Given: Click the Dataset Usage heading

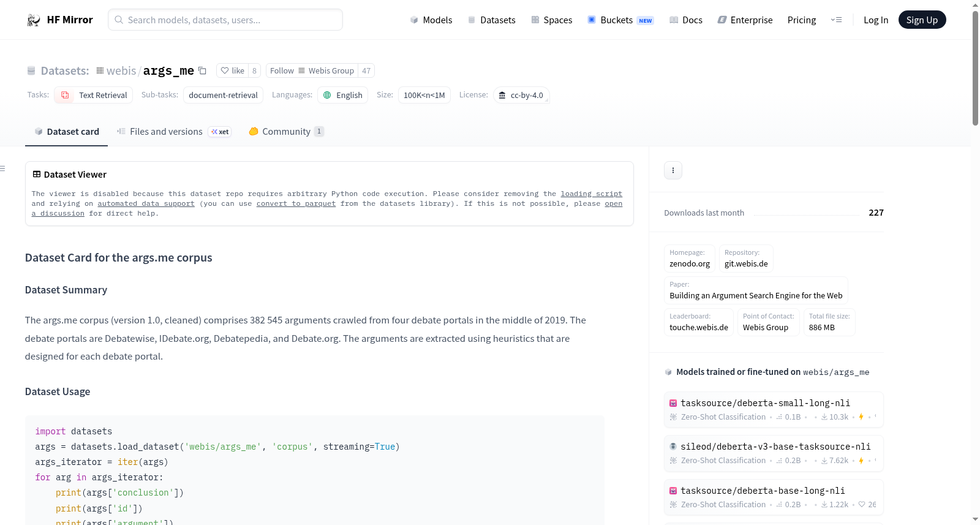Looking at the screenshot, I should tap(58, 391).
